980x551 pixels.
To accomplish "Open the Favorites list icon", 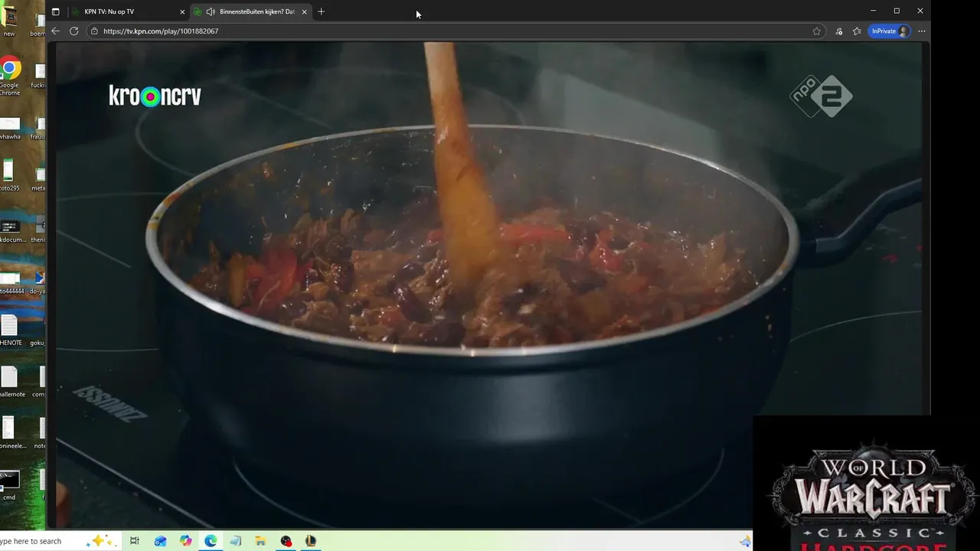I will (x=857, y=31).
